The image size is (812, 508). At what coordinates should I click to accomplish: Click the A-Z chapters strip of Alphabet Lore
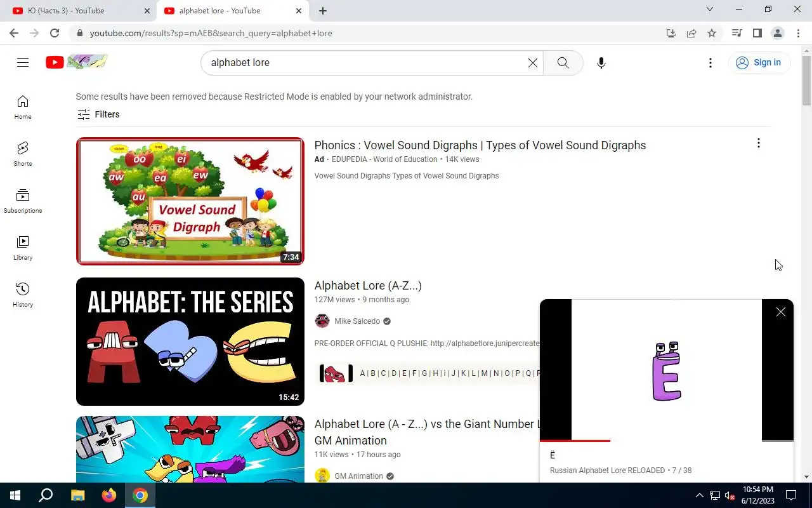coord(428,373)
